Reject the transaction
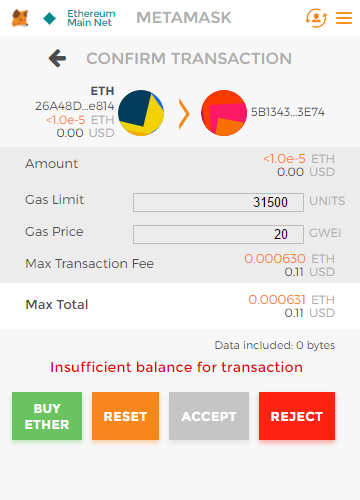360x500 pixels. (297, 416)
